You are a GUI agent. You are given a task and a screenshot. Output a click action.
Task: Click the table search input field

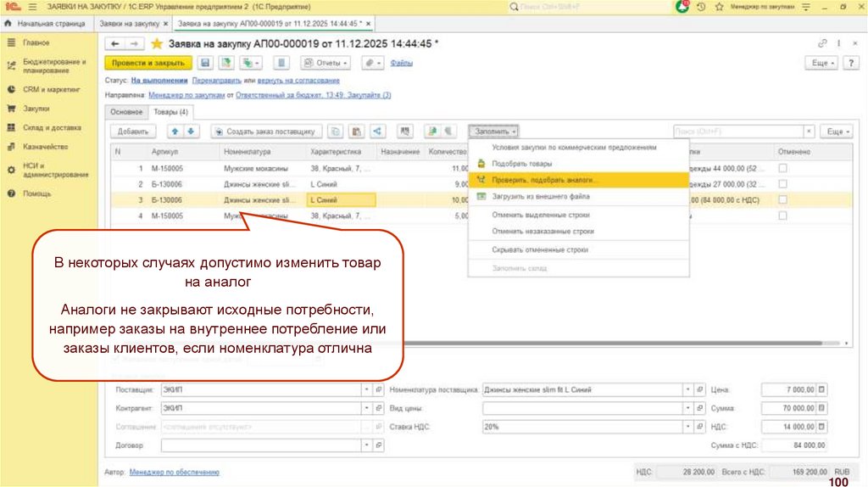[x=736, y=132]
